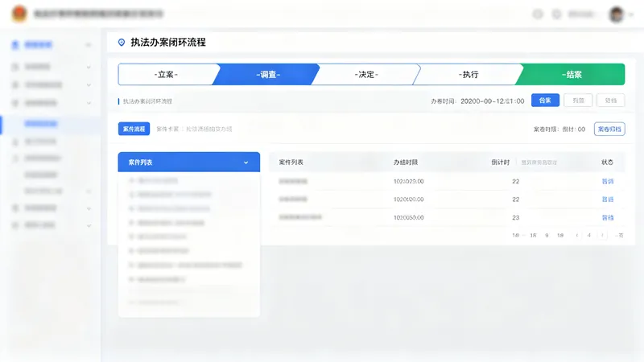644x362 pixels.
Task: Switch to the 案件流程 tab
Action: tap(134, 129)
